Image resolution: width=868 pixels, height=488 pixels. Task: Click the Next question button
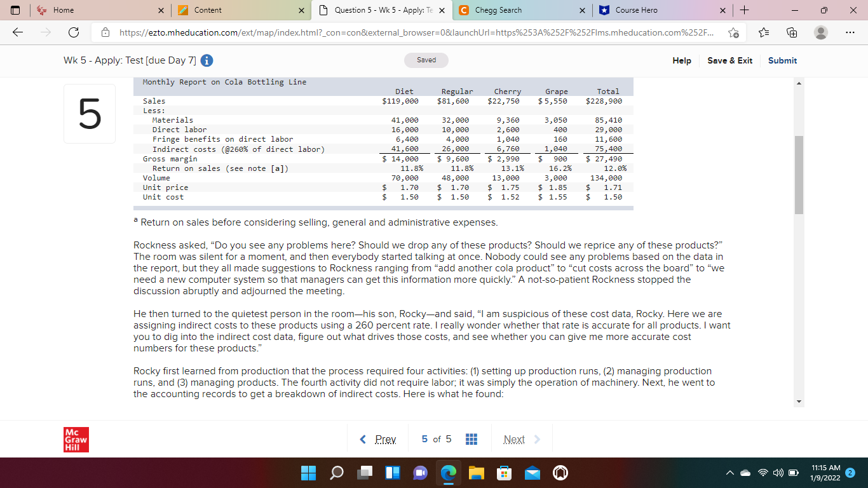coord(522,440)
